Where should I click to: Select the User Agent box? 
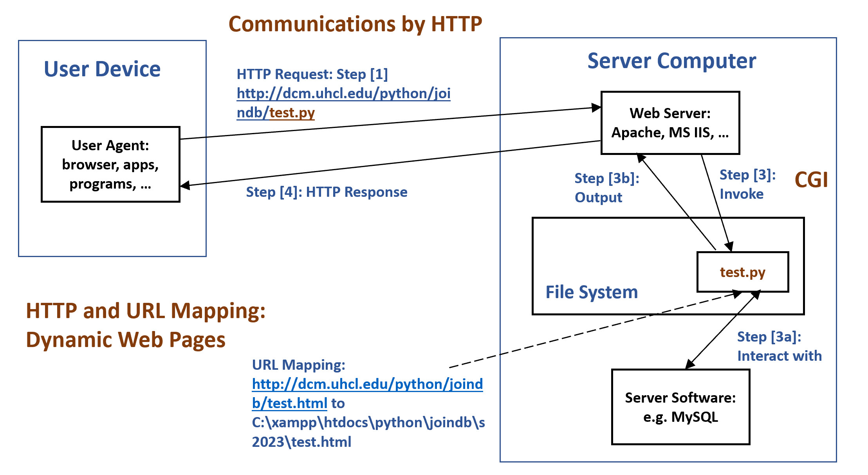tap(110, 164)
